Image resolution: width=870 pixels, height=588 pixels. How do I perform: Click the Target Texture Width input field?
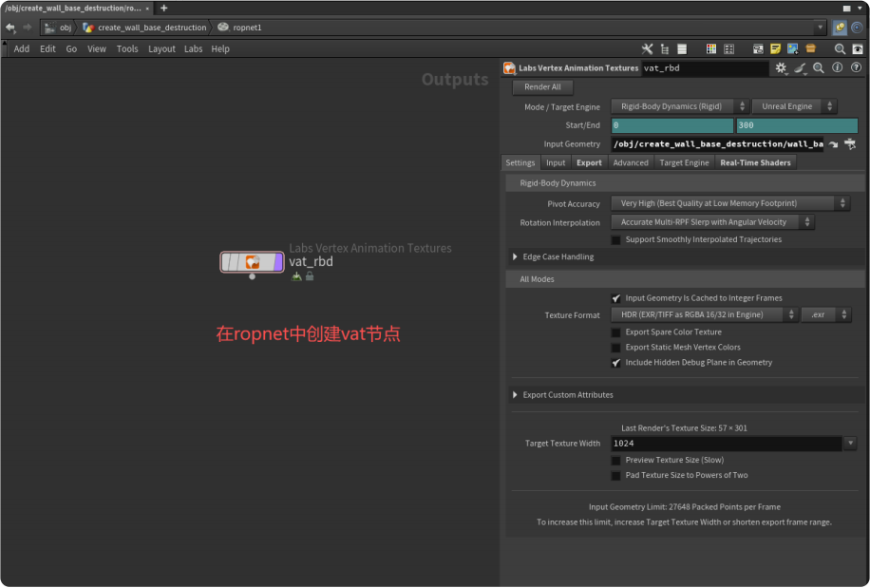726,444
